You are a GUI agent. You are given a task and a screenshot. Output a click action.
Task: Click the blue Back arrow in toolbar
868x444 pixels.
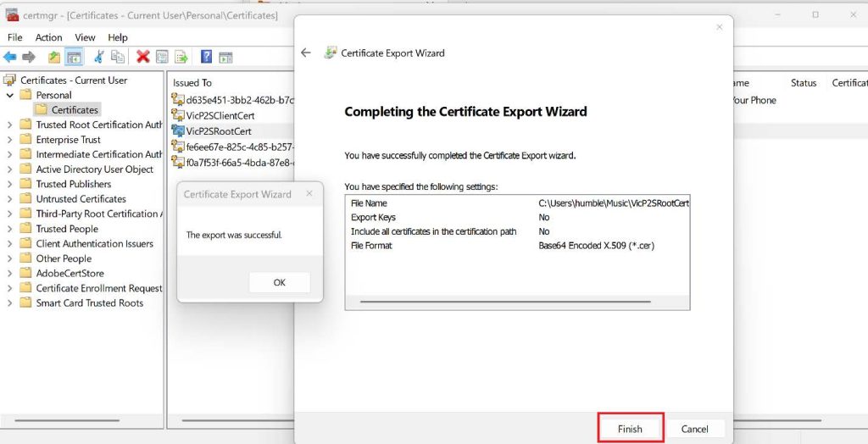[10, 57]
